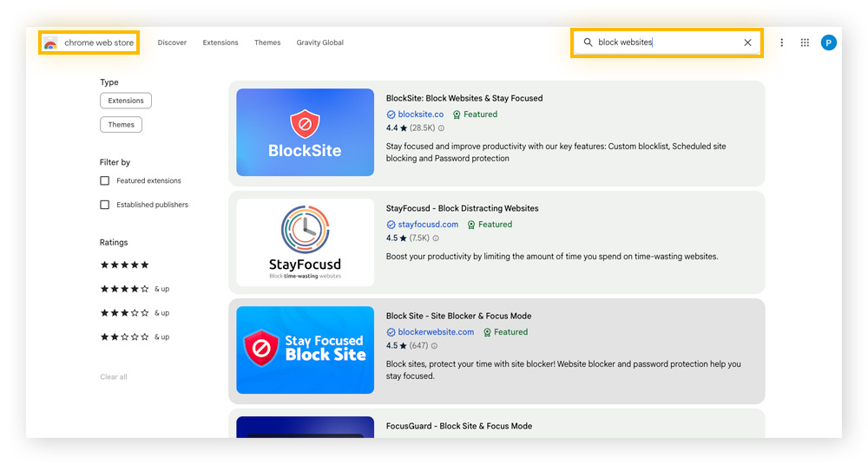Click the Clear all filters link

coord(114,377)
